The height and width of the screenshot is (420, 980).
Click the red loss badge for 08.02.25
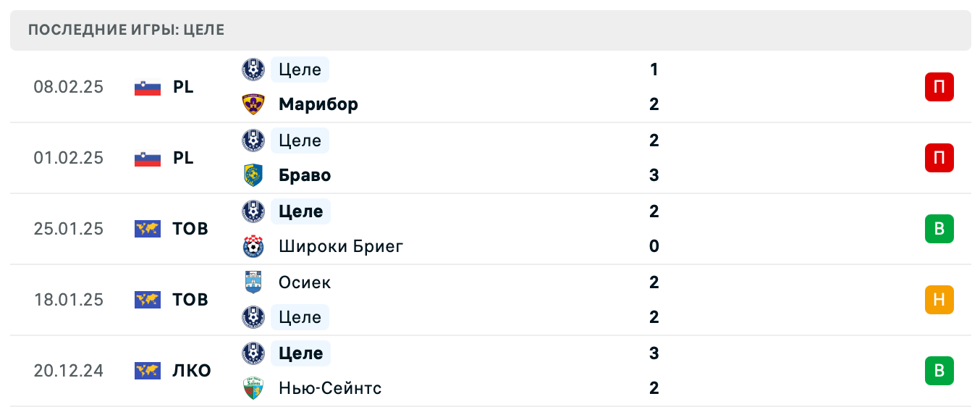tap(939, 87)
